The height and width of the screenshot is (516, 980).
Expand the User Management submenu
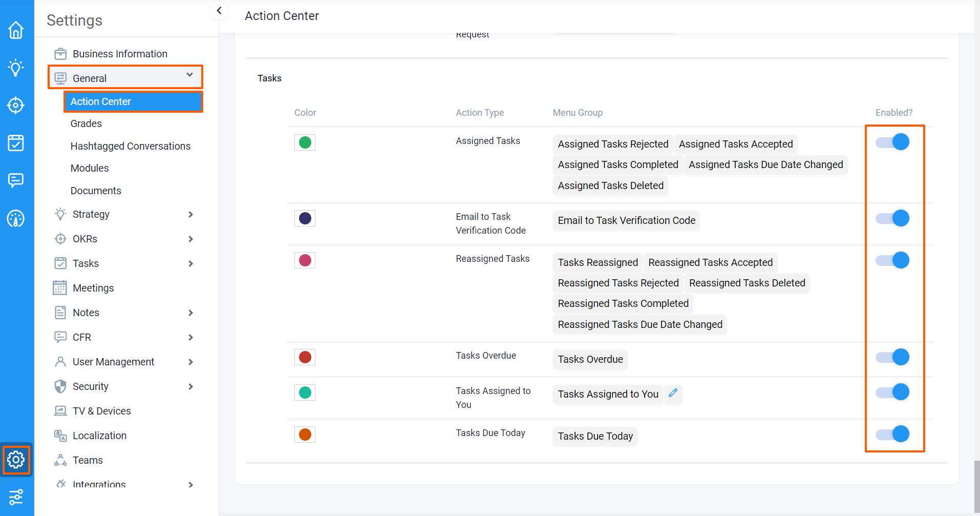point(190,362)
